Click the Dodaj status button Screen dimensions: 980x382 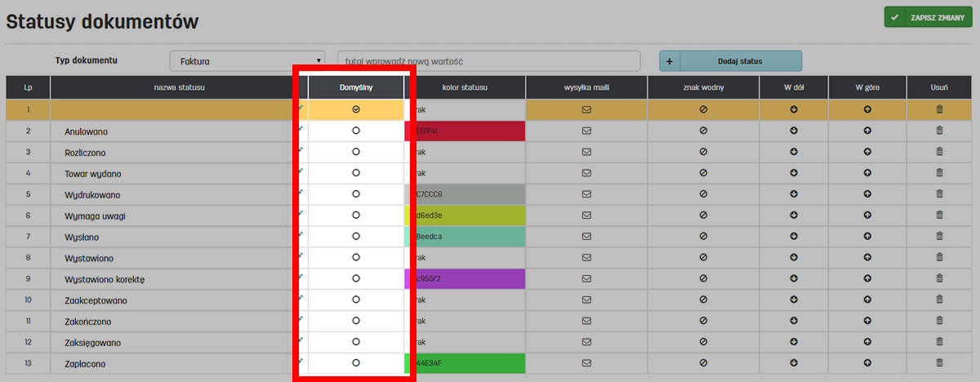(739, 61)
